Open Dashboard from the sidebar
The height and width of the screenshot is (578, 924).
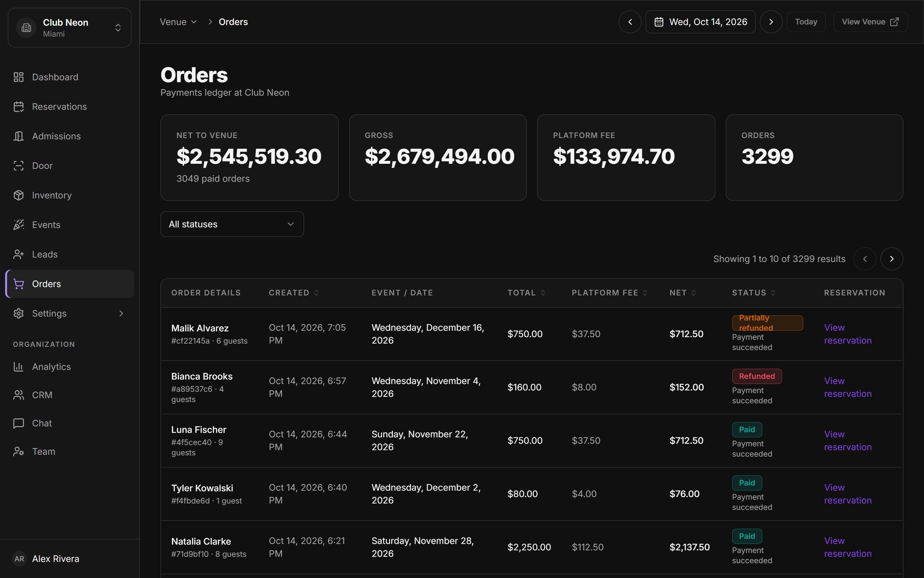click(x=69, y=77)
